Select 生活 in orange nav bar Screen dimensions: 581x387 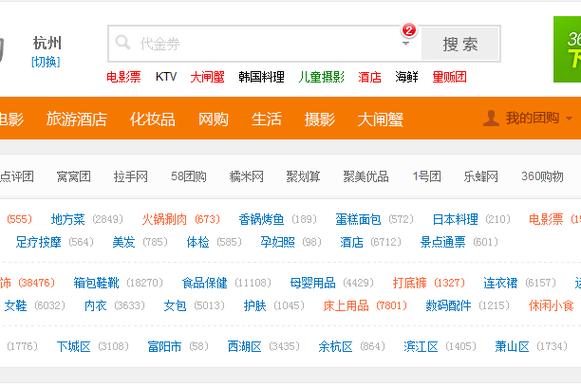click(266, 119)
